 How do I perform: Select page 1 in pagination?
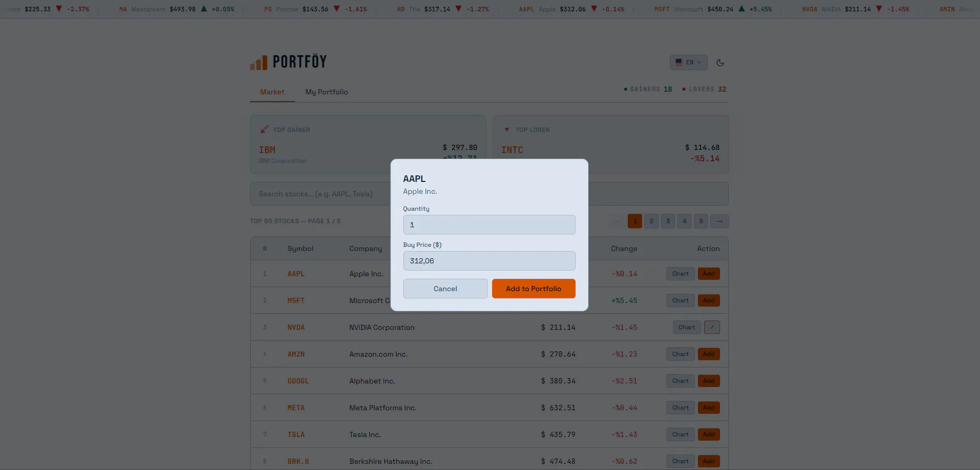[635, 221]
